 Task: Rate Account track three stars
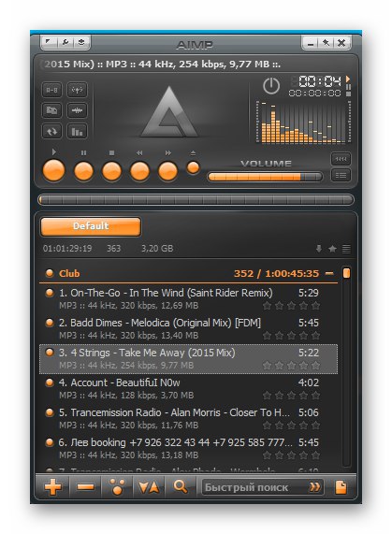(x=291, y=396)
